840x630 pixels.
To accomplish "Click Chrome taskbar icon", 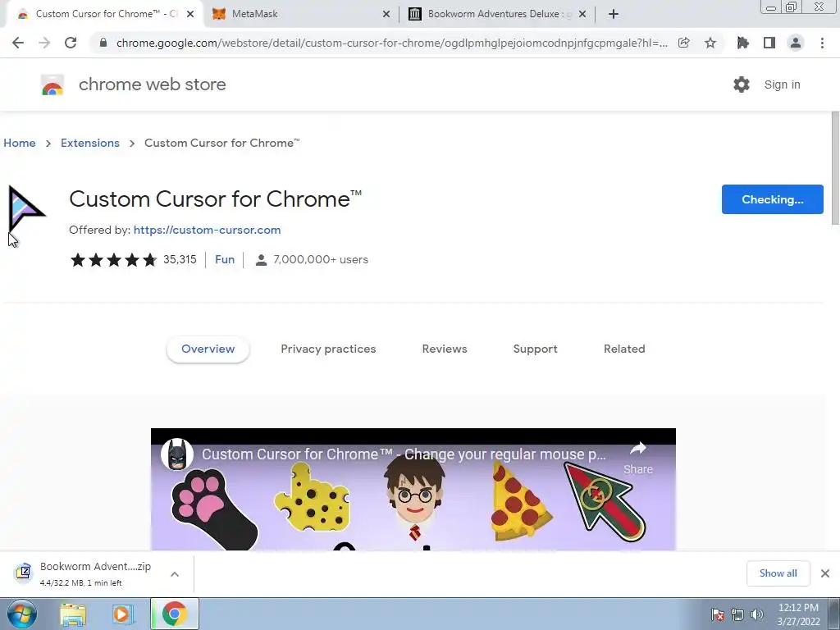I will click(175, 614).
